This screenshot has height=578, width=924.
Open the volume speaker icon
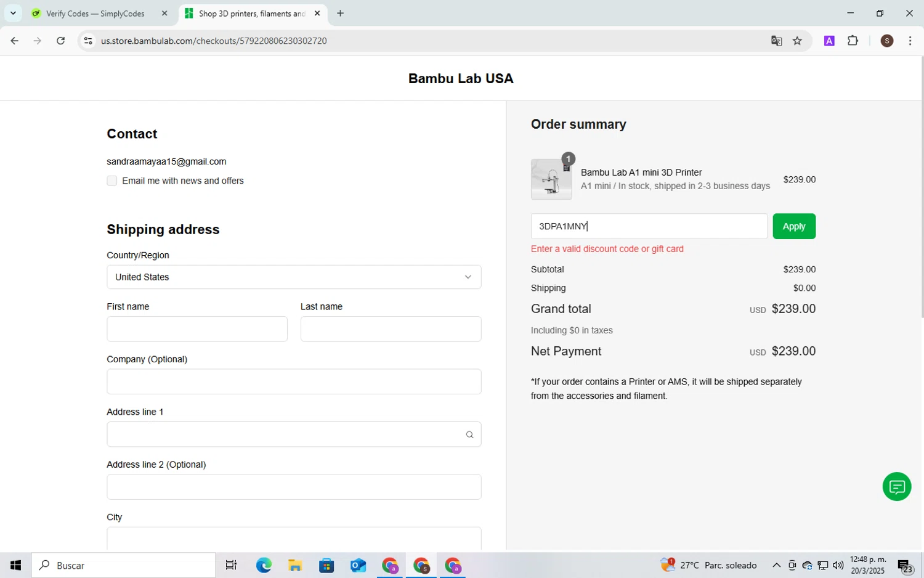coord(838,565)
